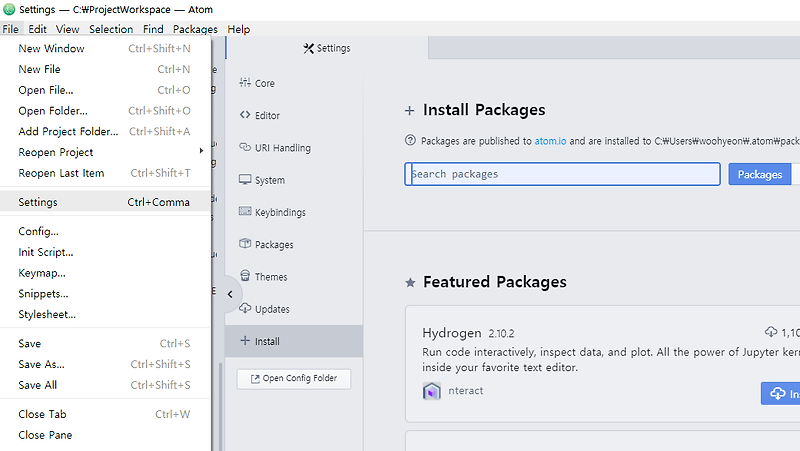Viewport: 800px width, 451px height.
Task: Click the nteract author avatar
Action: click(432, 390)
